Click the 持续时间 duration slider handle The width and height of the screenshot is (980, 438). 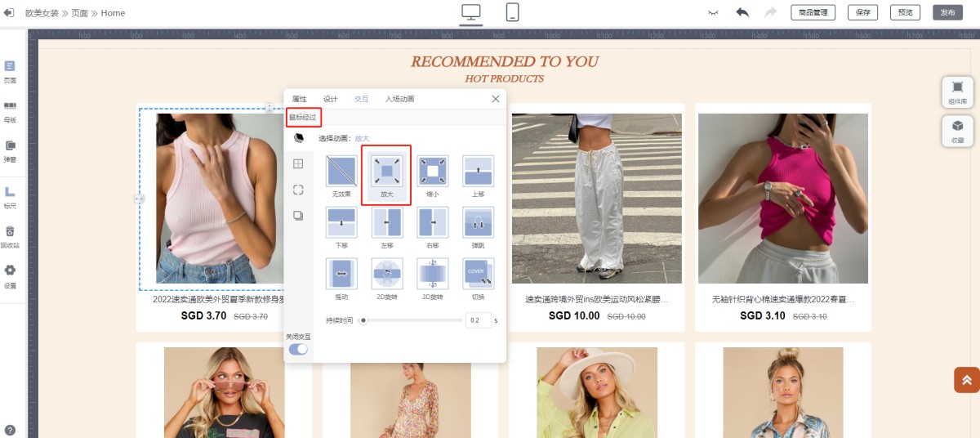tap(363, 320)
